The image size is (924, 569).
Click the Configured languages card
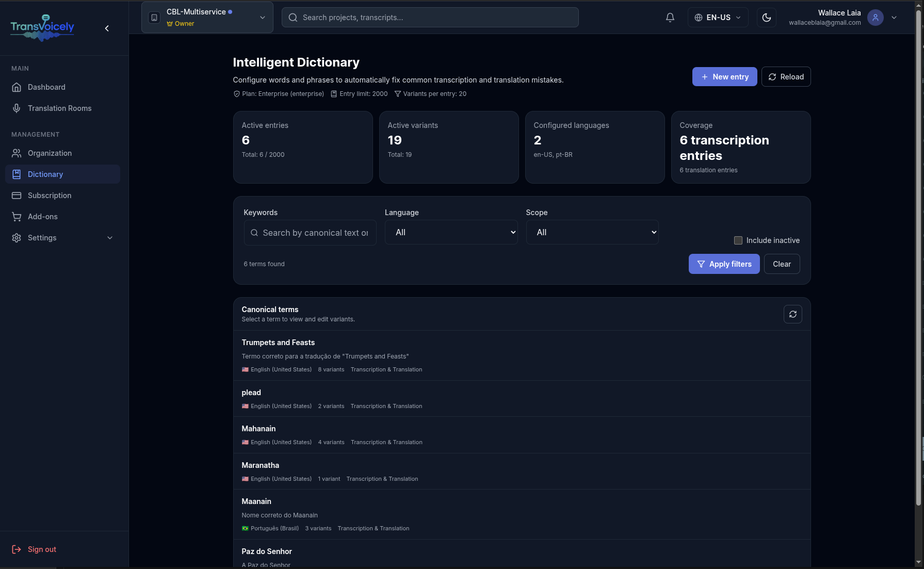tap(595, 147)
